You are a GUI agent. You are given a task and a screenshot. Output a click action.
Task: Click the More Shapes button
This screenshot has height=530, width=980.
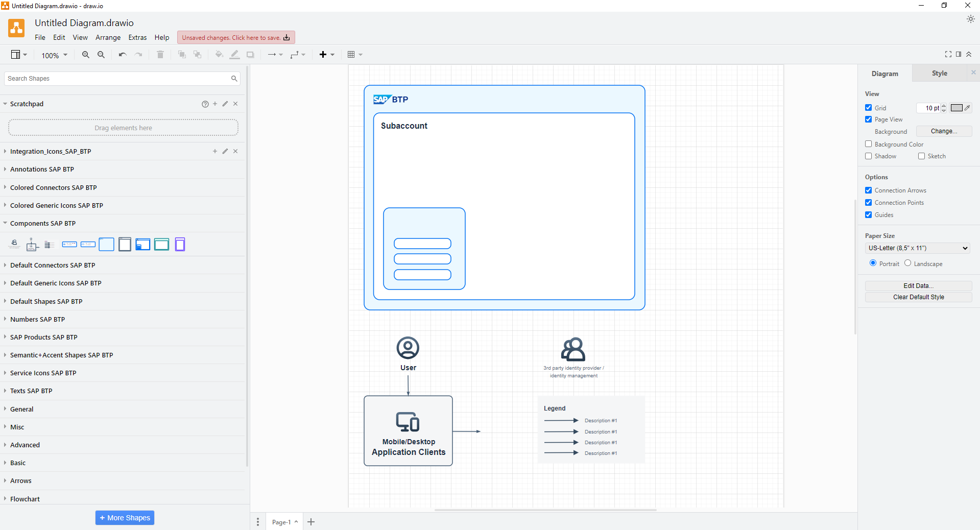124,517
